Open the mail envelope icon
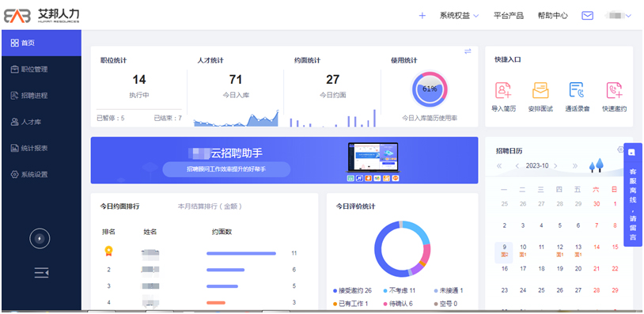 pyautogui.click(x=588, y=16)
